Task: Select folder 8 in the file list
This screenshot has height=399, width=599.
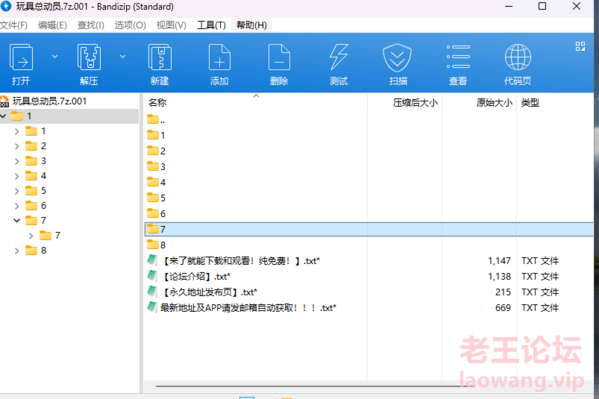Action: [156, 245]
